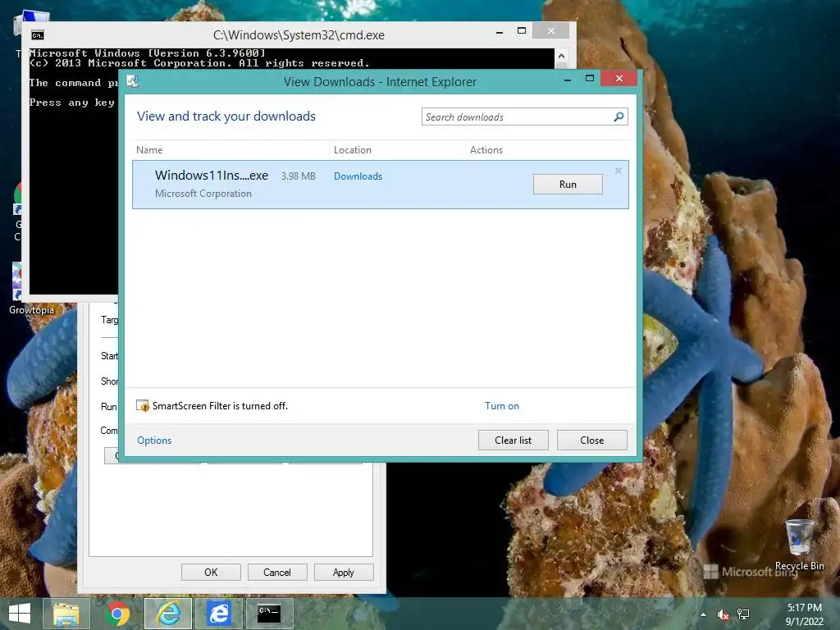Switch to Command Prompt taskbar icon
Screen dimensions: 840x630
[x=269, y=614]
